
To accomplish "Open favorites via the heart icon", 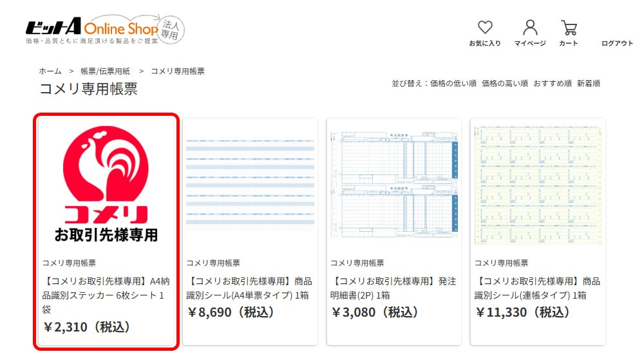I will (485, 28).
